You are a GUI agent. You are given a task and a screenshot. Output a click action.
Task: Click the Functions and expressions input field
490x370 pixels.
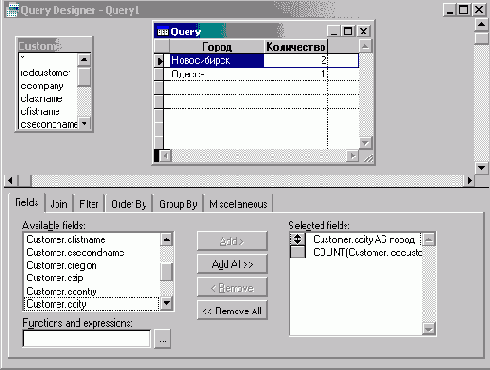click(87, 339)
